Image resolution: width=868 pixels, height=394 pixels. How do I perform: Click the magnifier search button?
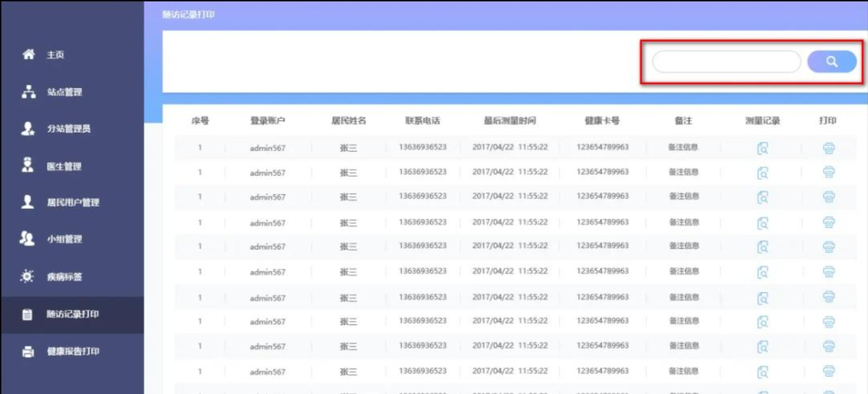[831, 62]
